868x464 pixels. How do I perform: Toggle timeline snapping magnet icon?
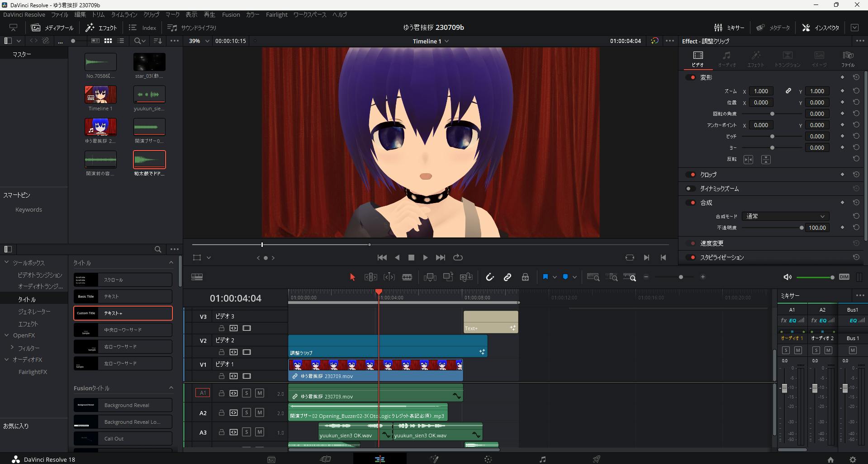[490, 277]
